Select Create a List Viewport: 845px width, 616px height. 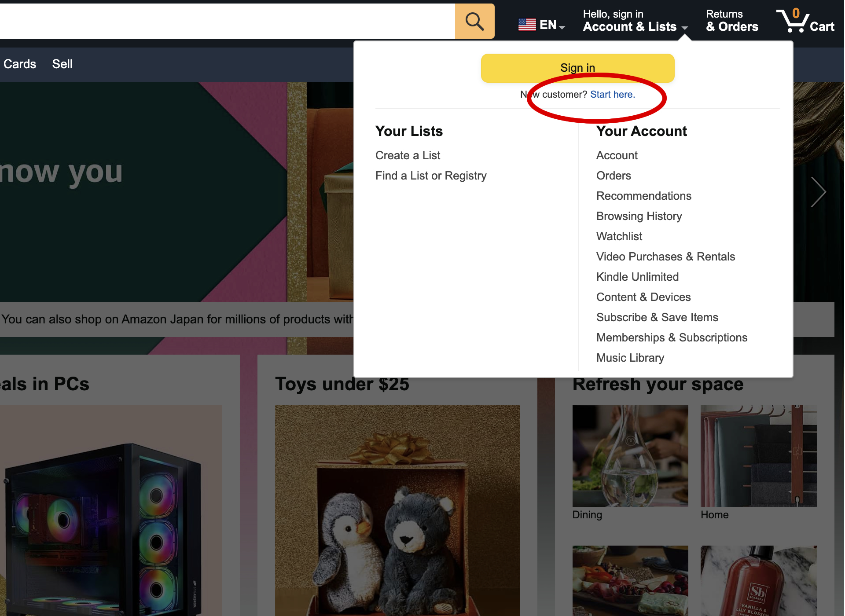[x=408, y=155]
